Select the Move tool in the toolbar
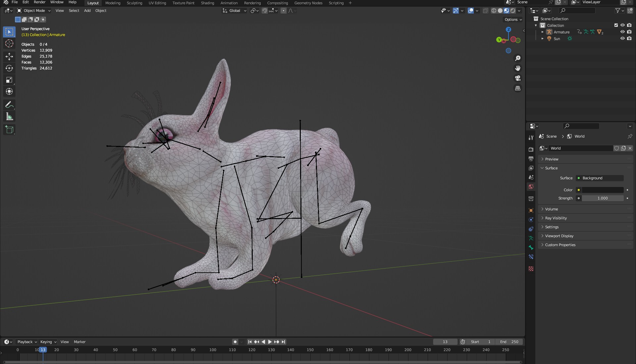The width and height of the screenshot is (636, 364). [x=9, y=57]
